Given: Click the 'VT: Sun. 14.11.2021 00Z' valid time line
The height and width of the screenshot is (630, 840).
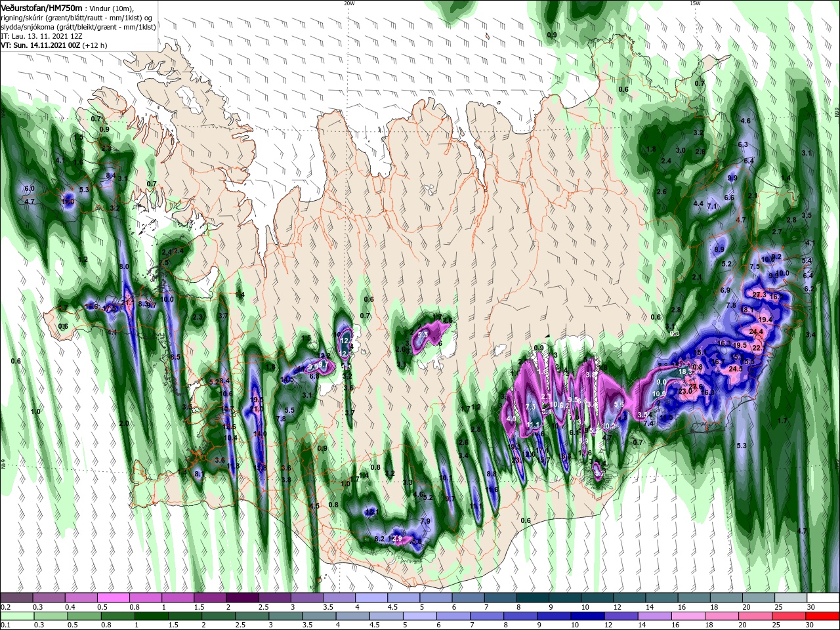Looking at the screenshot, I should click(x=41, y=45).
